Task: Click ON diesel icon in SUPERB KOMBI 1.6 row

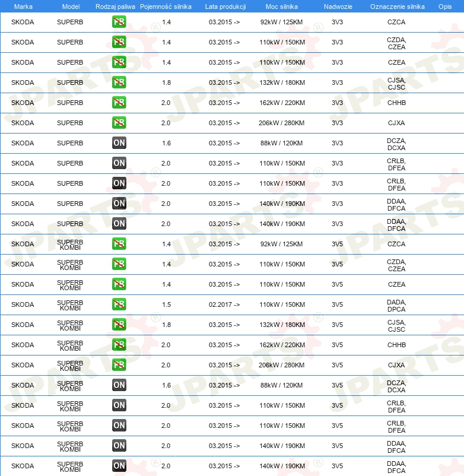Action: click(119, 385)
